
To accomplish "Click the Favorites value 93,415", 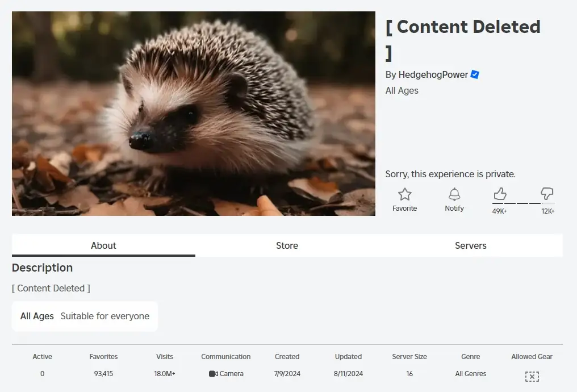I will click(103, 374).
